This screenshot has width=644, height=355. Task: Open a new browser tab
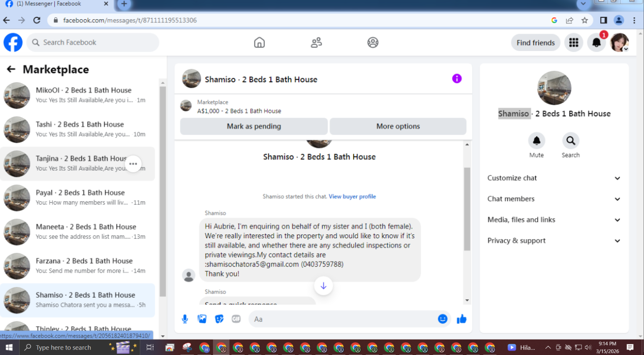click(x=124, y=4)
